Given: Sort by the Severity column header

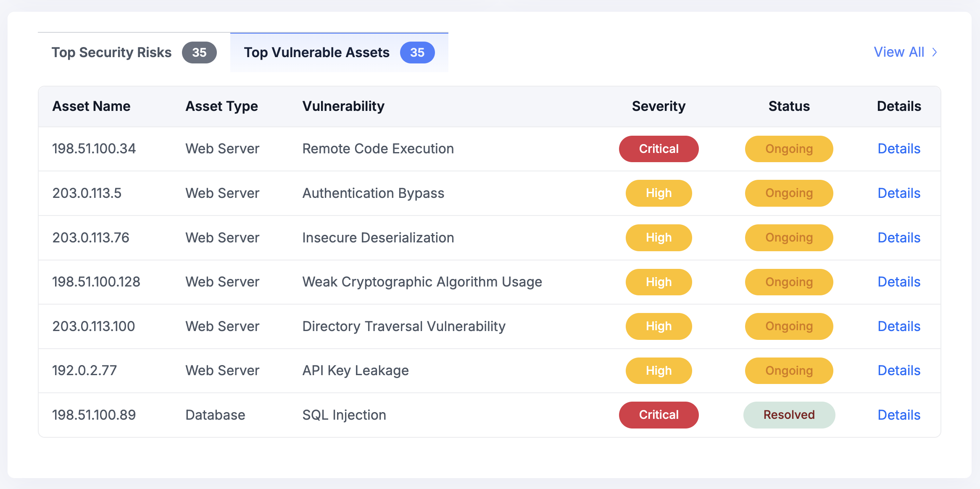Looking at the screenshot, I should coord(658,106).
